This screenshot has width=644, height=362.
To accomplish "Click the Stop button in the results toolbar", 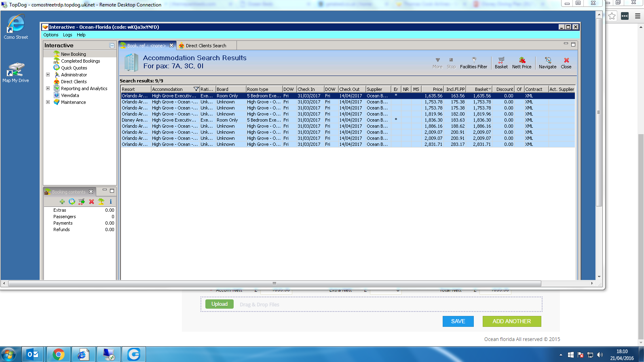I will pyautogui.click(x=451, y=63).
